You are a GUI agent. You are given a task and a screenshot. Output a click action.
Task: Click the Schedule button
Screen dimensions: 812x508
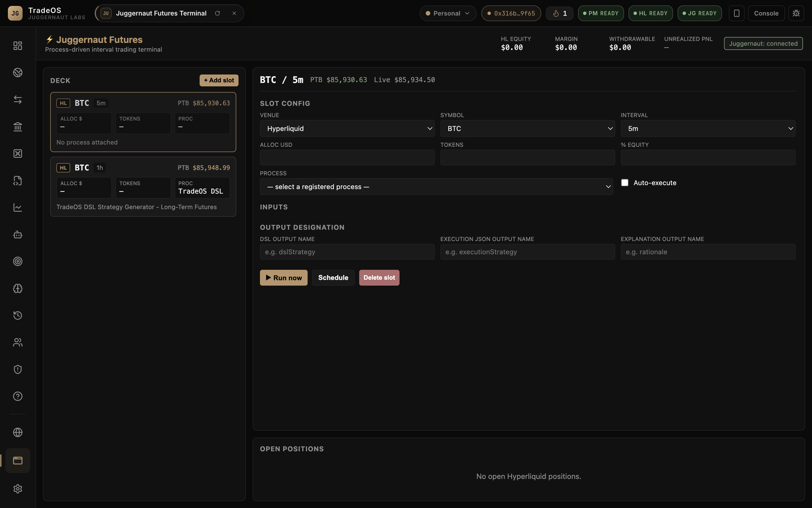[333, 278]
